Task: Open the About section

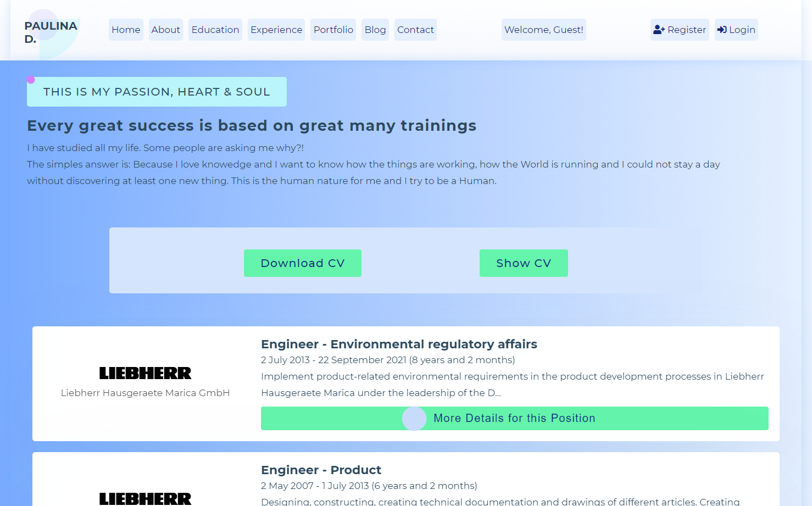Action: coord(165,30)
